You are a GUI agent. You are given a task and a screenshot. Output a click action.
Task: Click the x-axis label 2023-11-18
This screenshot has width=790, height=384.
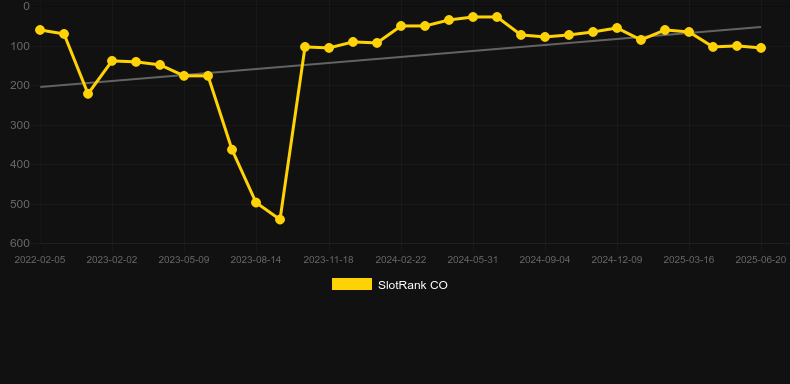click(328, 260)
